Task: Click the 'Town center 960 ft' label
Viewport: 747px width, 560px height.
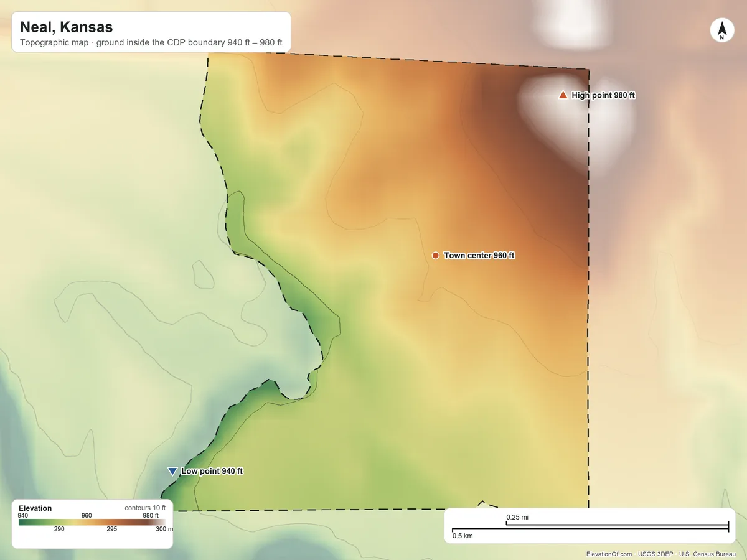Action: (479, 256)
